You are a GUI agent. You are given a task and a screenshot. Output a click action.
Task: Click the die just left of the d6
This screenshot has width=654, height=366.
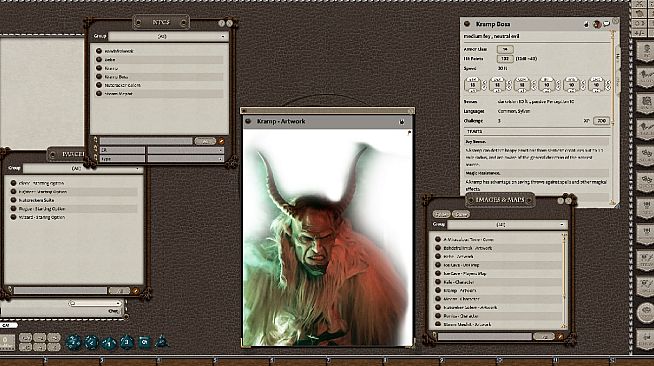(126, 343)
